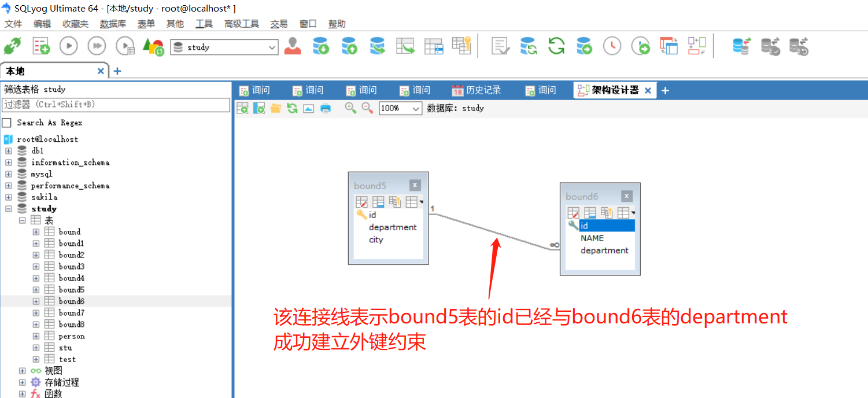The width and height of the screenshot is (868, 398).
Task: Open saved schema design folder icon
Action: click(x=275, y=108)
